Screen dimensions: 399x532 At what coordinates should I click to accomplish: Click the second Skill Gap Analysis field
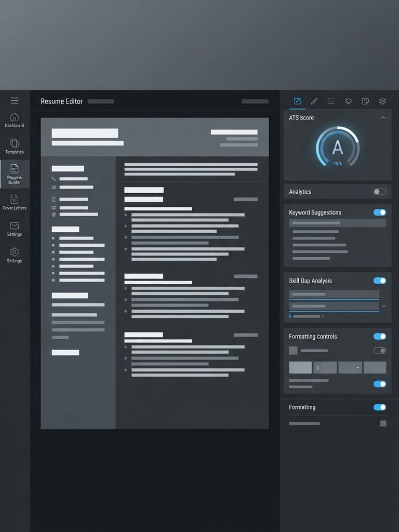point(334,306)
